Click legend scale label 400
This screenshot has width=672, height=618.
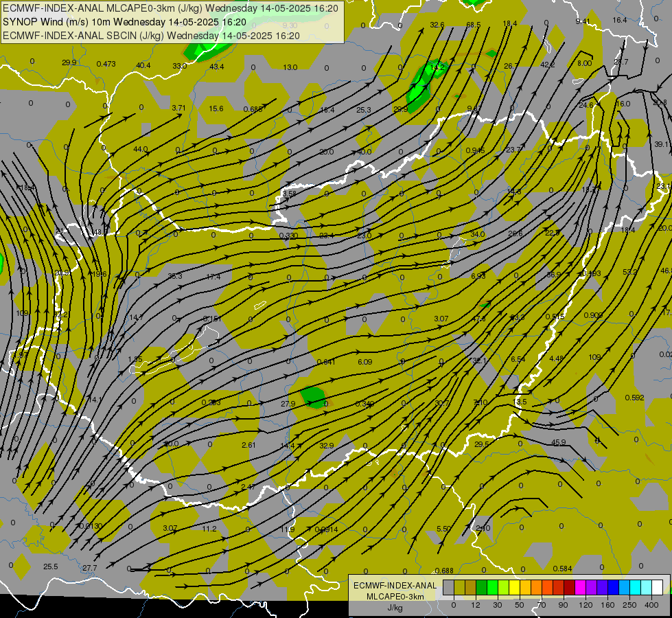[x=651, y=605]
